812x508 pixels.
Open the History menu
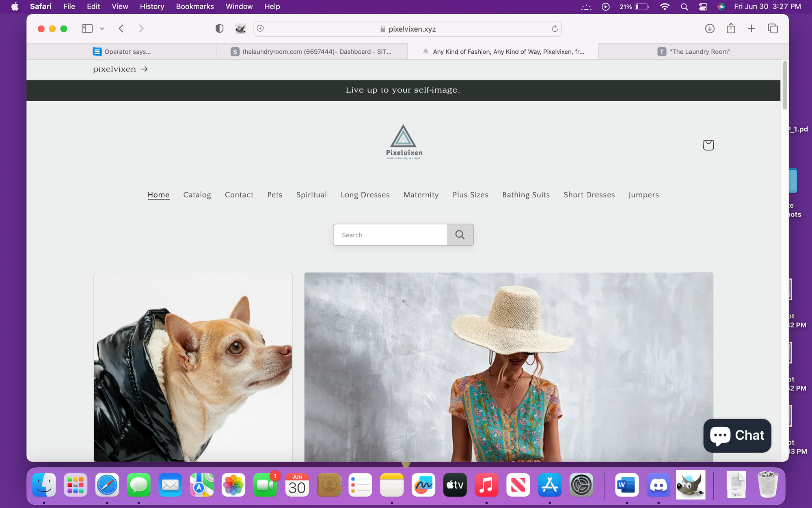(x=152, y=7)
